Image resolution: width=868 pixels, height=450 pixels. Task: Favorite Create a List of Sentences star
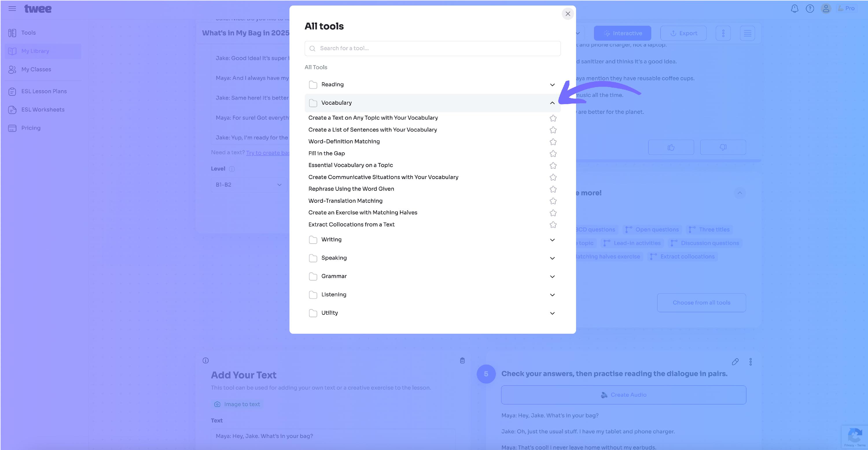(x=553, y=130)
